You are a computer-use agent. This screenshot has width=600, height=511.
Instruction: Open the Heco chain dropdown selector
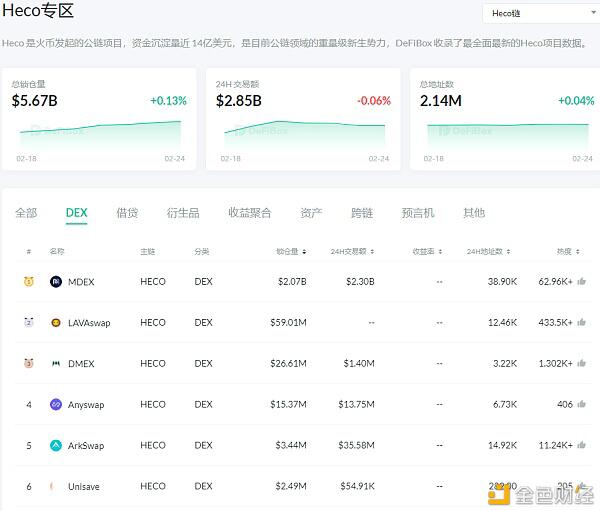pos(542,13)
